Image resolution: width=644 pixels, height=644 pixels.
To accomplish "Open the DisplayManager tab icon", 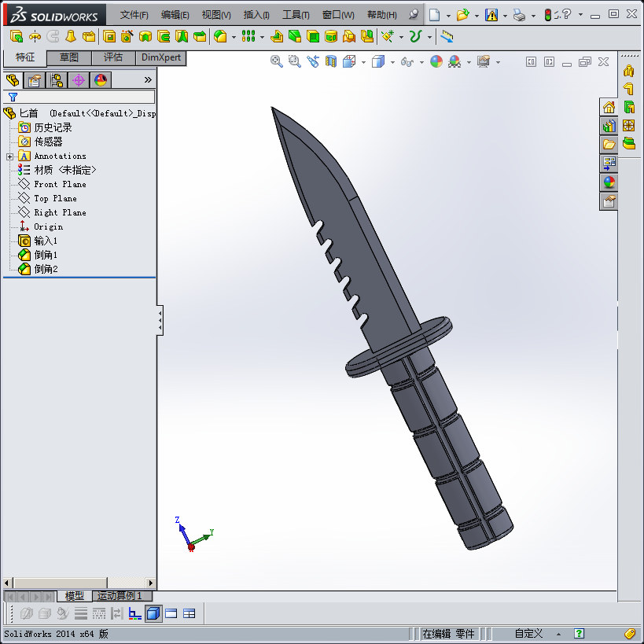I will pyautogui.click(x=101, y=80).
